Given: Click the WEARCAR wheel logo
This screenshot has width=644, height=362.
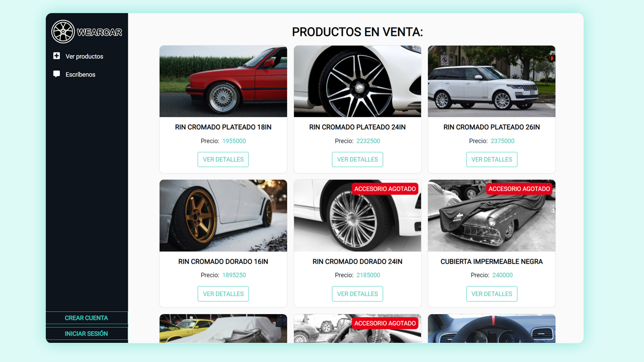Looking at the screenshot, I should coord(63,32).
